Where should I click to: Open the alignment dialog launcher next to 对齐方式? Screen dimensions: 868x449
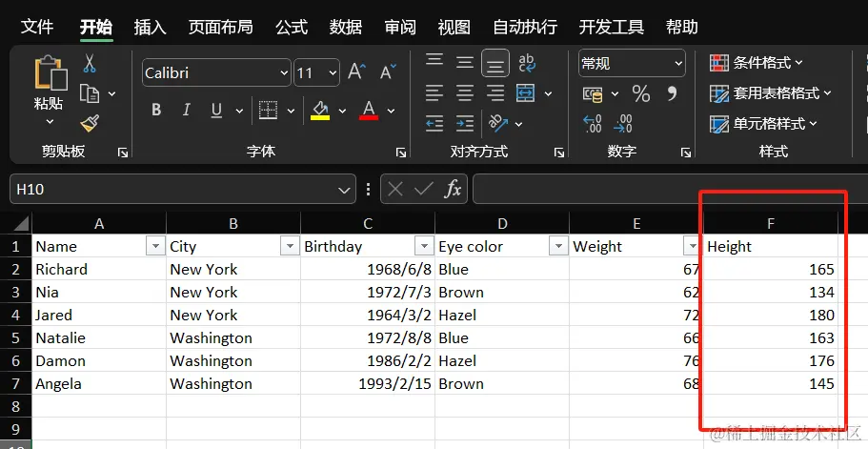[x=559, y=153]
